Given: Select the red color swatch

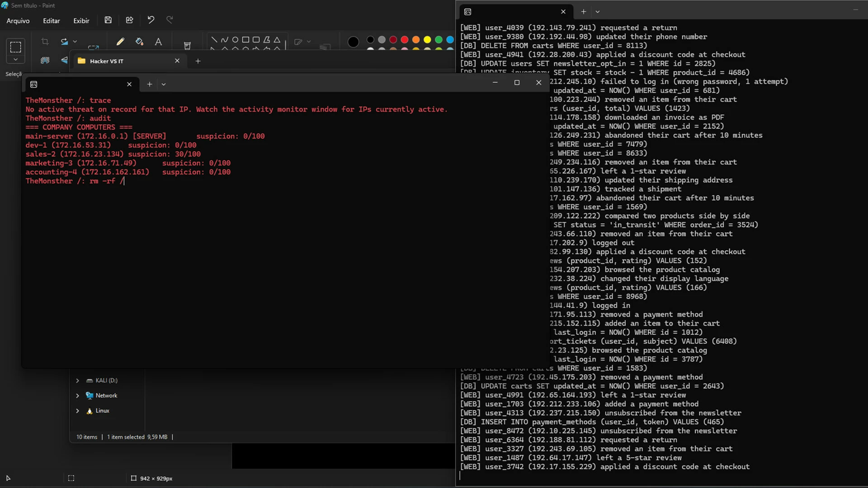Looking at the screenshot, I should point(405,40).
